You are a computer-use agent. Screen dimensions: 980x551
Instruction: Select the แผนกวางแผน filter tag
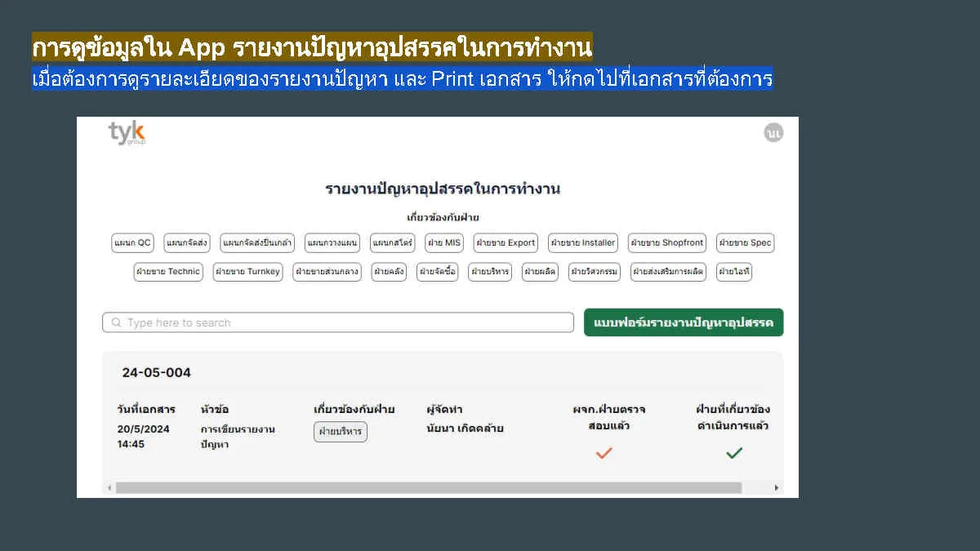(x=332, y=242)
